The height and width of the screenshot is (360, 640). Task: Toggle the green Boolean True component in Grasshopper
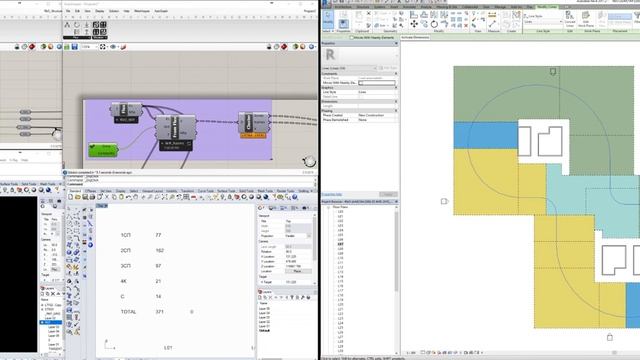[103, 150]
